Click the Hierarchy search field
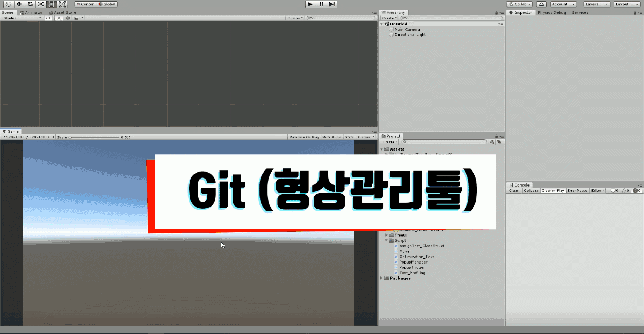This screenshot has height=334, width=644. click(451, 18)
